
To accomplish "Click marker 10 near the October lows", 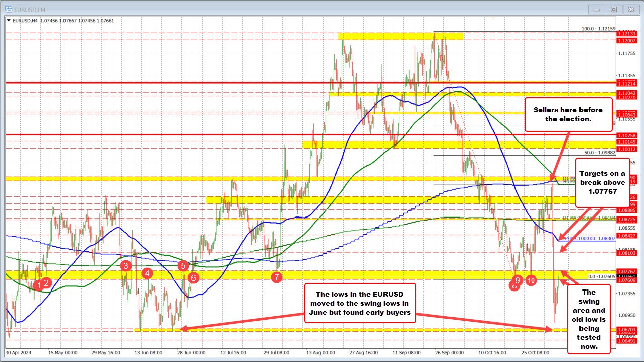I will (x=531, y=280).
